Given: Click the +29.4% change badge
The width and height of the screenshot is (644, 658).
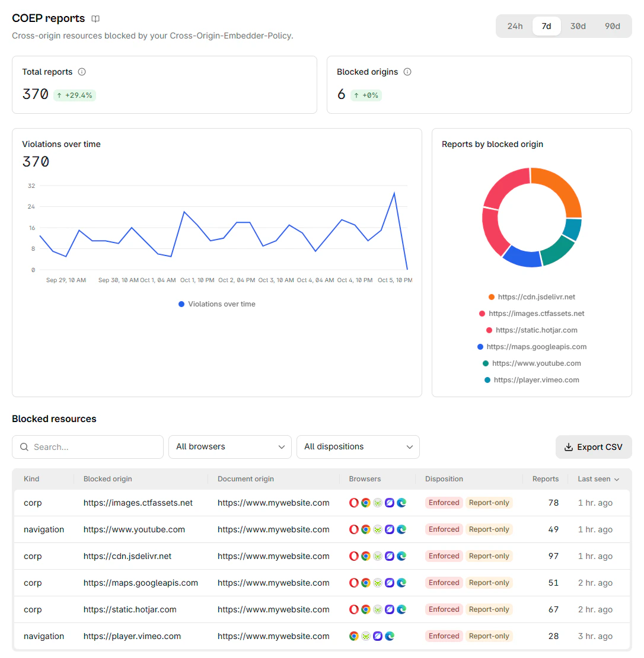Looking at the screenshot, I should [x=75, y=95].
